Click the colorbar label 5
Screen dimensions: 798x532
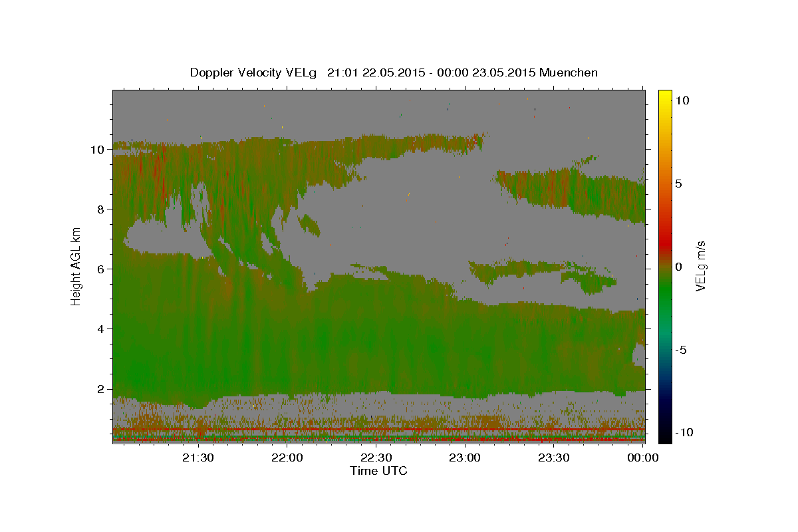tap(680, 184)
